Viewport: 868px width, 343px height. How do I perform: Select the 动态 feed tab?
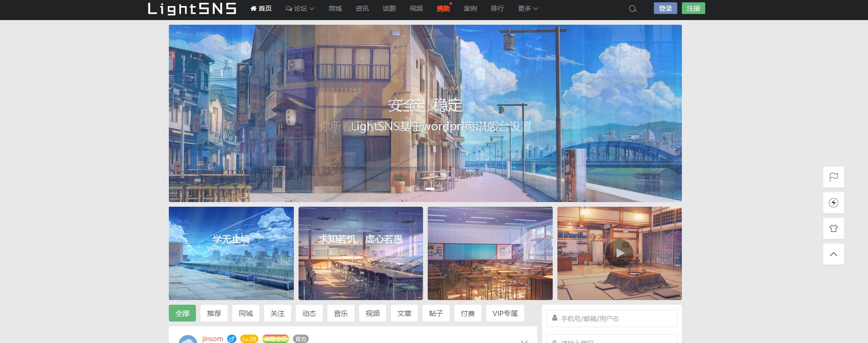(309, 313)
